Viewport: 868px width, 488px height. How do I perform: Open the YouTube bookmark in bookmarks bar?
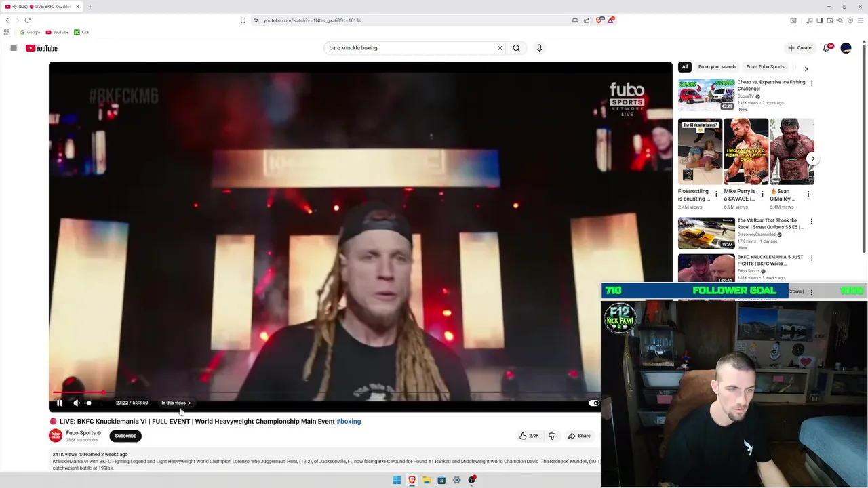[57, 32]
